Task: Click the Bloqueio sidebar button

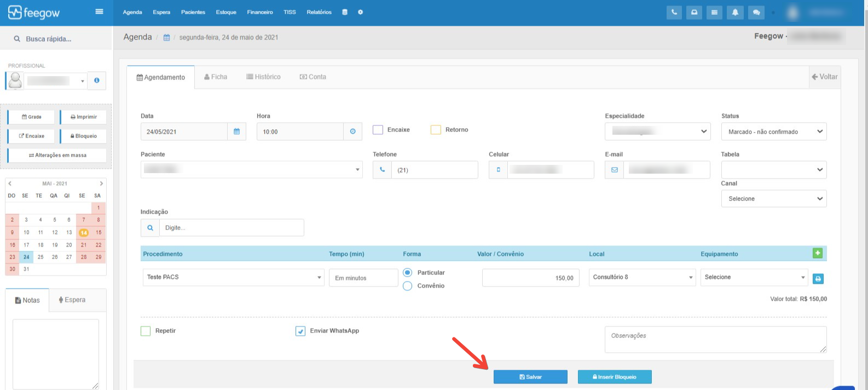Action: (83, 136)
